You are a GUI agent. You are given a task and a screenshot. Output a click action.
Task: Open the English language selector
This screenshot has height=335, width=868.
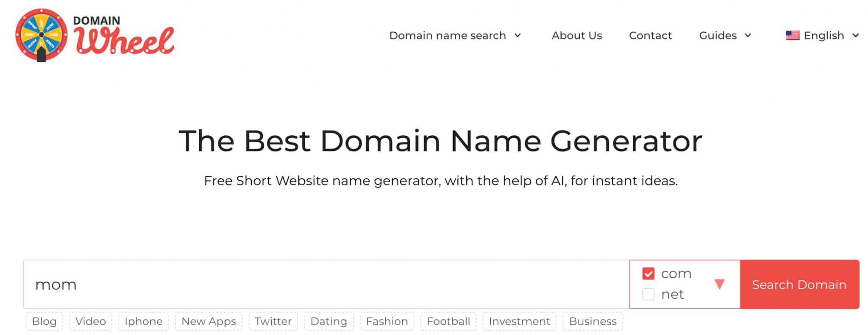[824, 36]
